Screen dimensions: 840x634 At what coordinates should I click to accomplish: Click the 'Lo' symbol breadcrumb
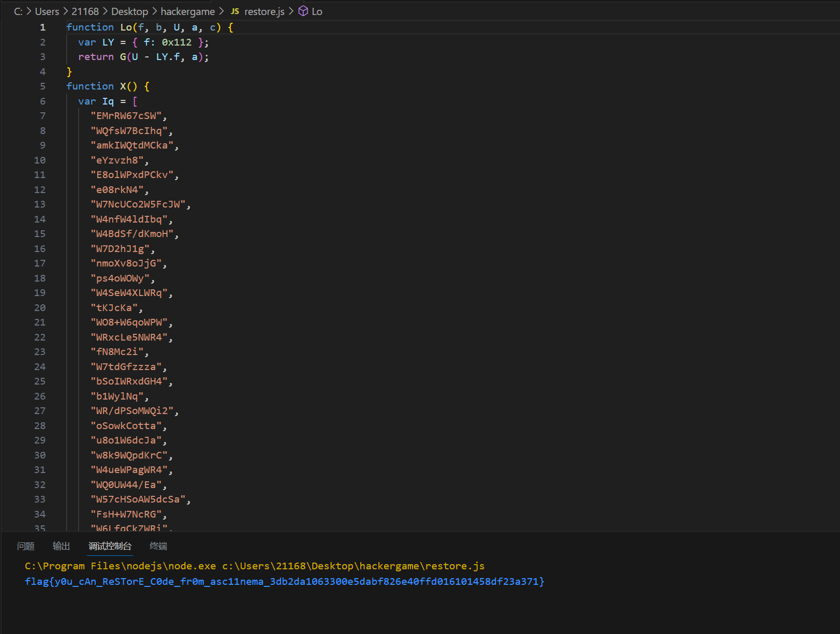tap(317, 11)
